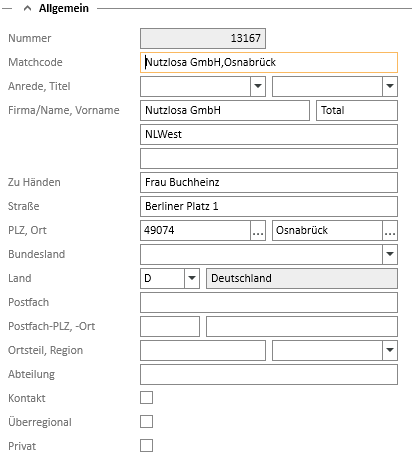412x472 pixels.
Task: Focus the NLWest name line field
Action: point(269,134)
